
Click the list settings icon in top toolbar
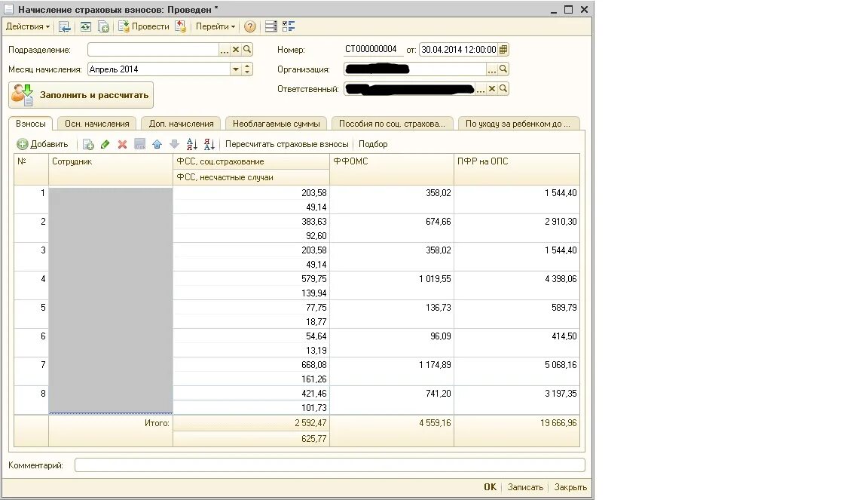point(270,26)
